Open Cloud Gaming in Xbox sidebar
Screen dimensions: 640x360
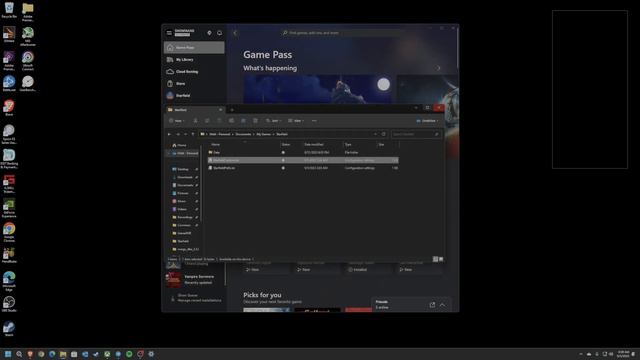(194, 71)
